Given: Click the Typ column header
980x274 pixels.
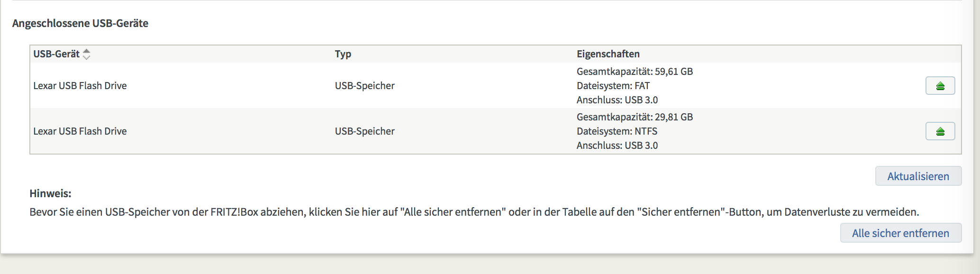Looking at the screenshot, I should [x=343, y=54].
